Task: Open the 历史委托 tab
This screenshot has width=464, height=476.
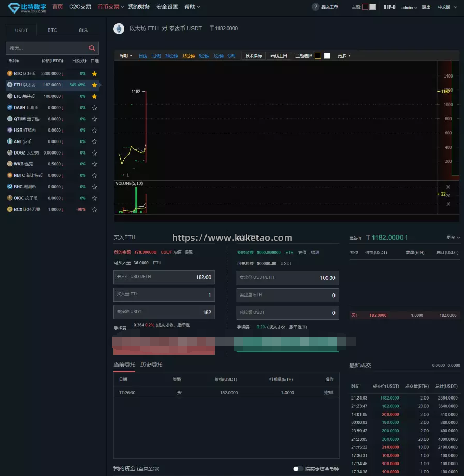Action: pos(151,364)
